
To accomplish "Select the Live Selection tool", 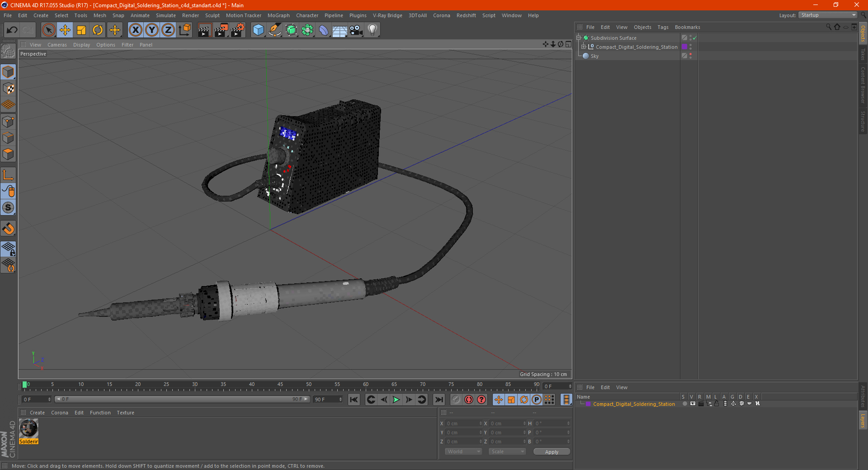I will pyautogui.click(x=48, y=30).
